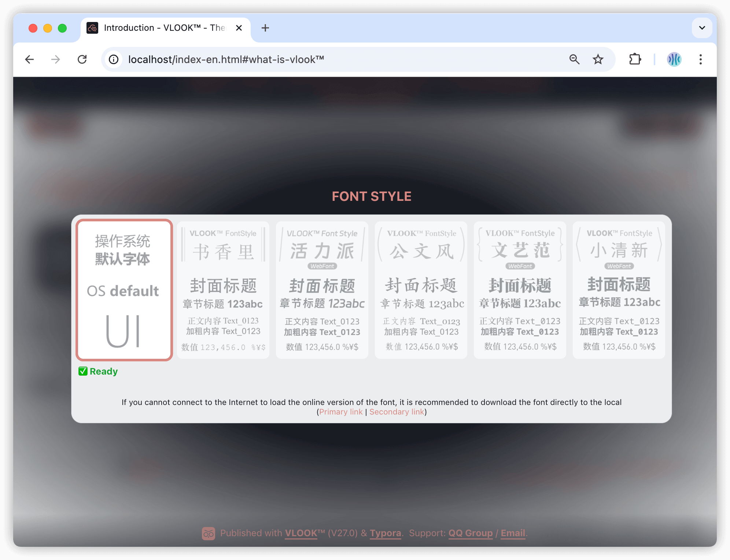The image size is (730, 560).
Task: Open the Email support link
Action: pyautogui.click(x=513, y=533)
